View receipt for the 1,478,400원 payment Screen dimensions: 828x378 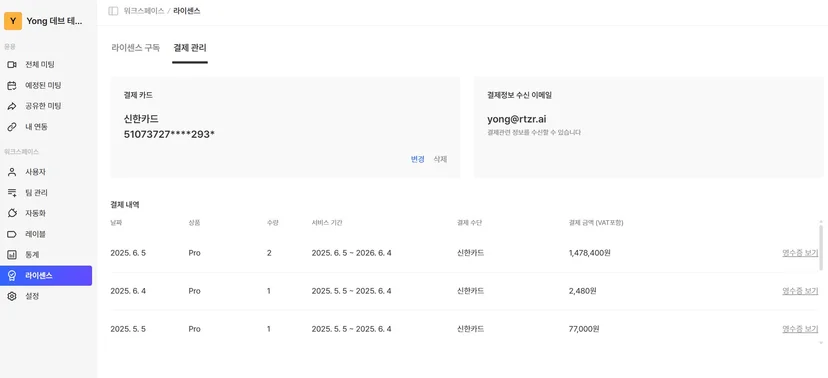799,253
